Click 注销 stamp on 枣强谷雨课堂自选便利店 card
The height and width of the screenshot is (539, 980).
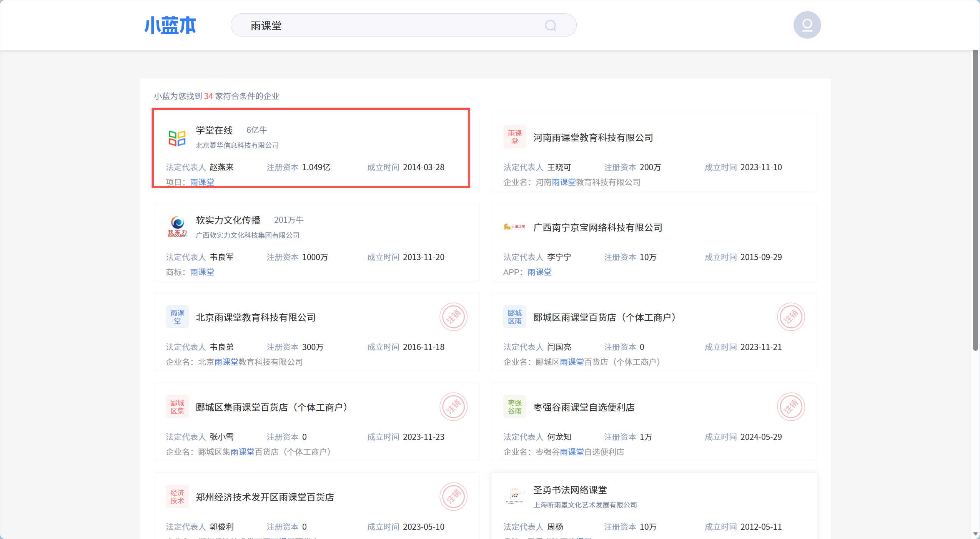coord(791,407)
